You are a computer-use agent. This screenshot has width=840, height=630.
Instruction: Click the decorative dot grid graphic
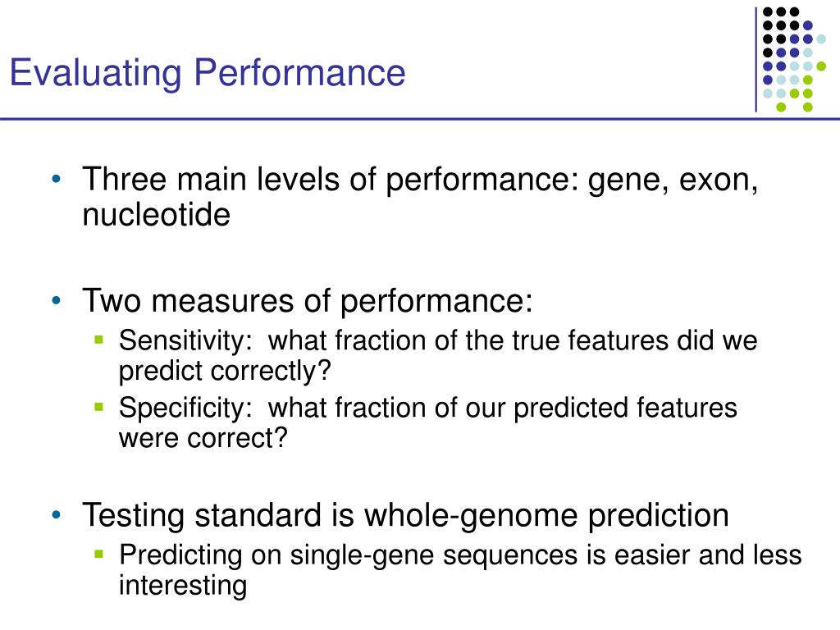(x=794, y=59)
